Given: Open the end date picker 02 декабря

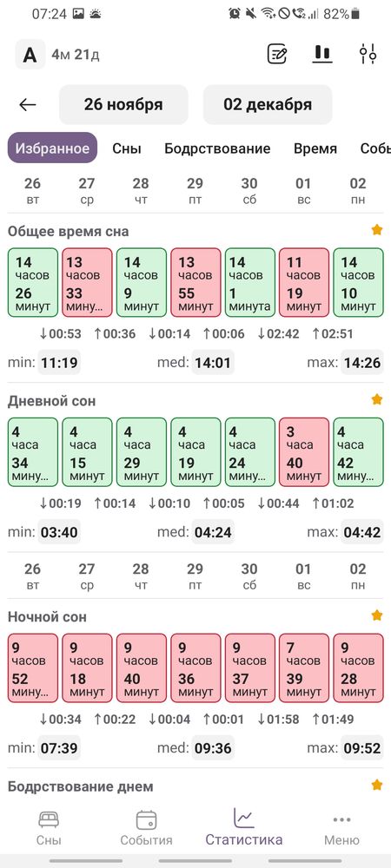Looking at the screenshot, I should click(x=268, y=105).
